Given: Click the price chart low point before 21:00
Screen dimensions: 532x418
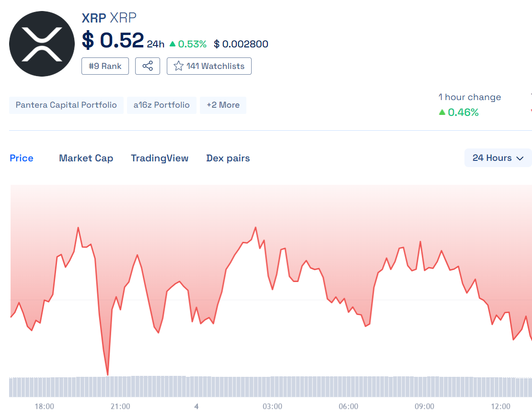Looking at the screenshot, I should tap(108, 374).
